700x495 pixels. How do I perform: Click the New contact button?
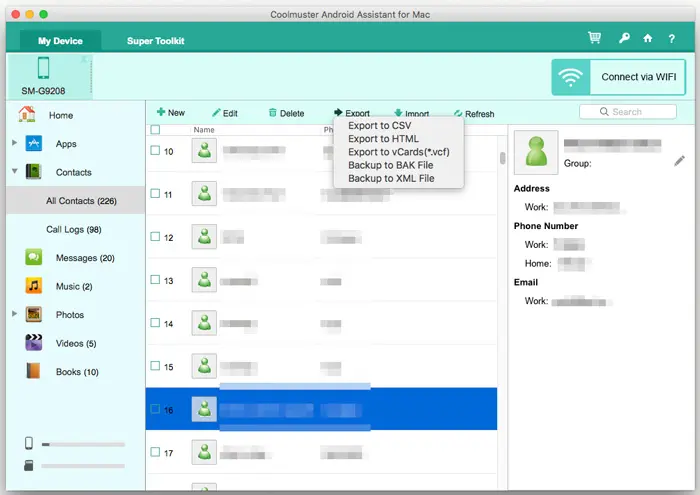pyautogui.click(x=171, y=112)
